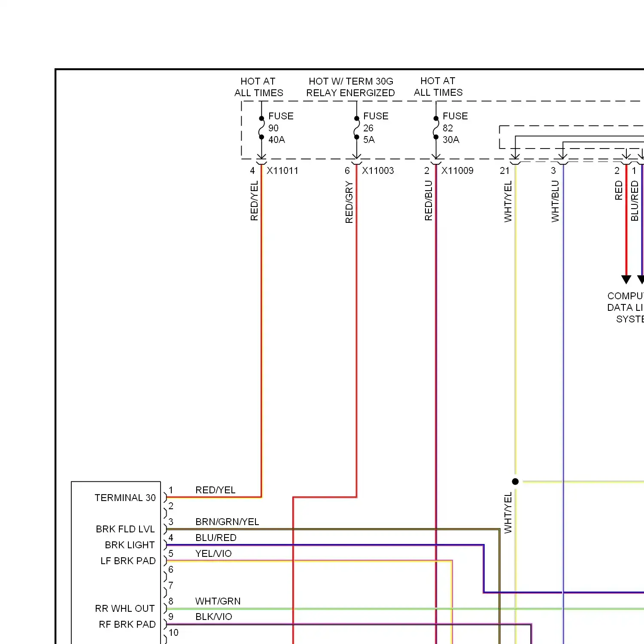Click the arrowhead ending the RED wire

tap(626, 279)
